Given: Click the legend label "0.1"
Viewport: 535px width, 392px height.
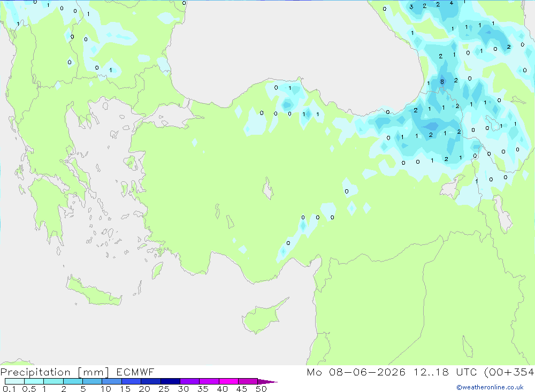Looking at the screenshot, I should (9, 389).
